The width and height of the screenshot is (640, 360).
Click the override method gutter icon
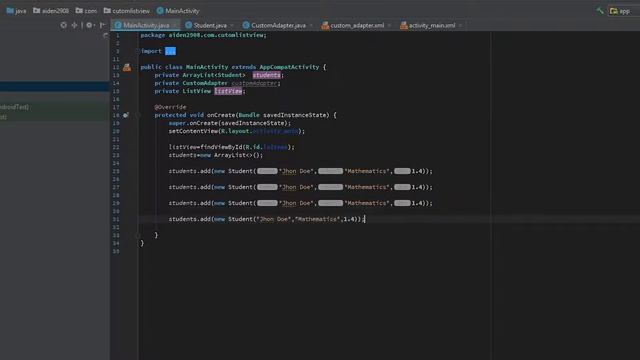point(126,115)
